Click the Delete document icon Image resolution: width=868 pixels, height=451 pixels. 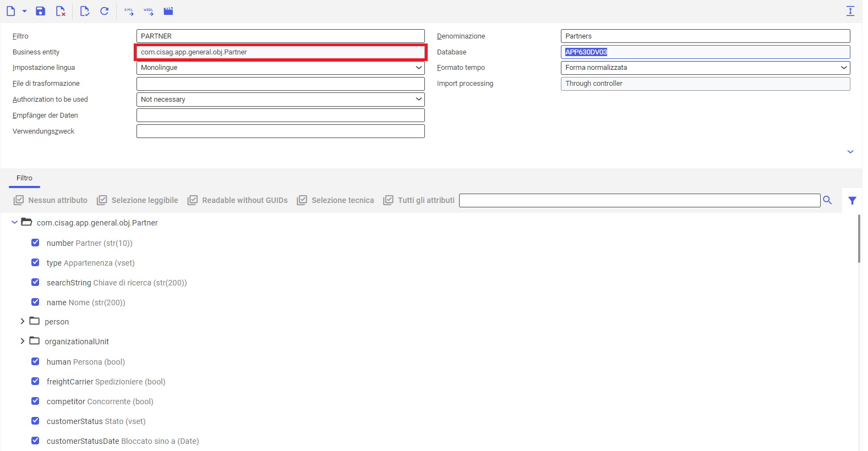(x=61, y=11)
